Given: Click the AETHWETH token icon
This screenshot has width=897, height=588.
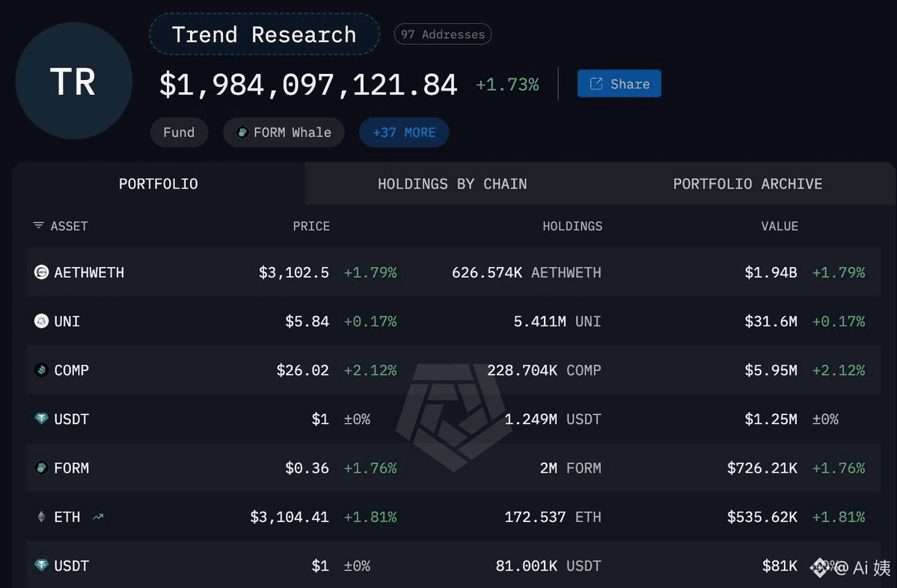Looking at the screenshot, I should click(43, 272).
